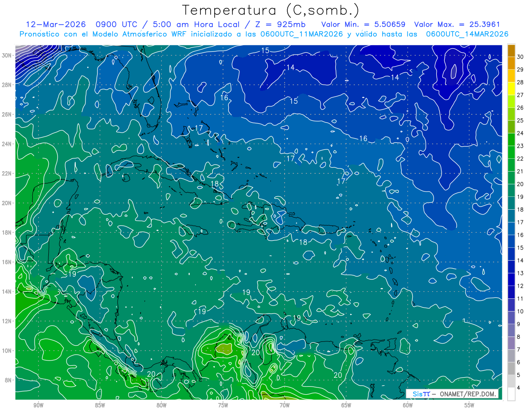Click the 16N latitude axis label

8,262
